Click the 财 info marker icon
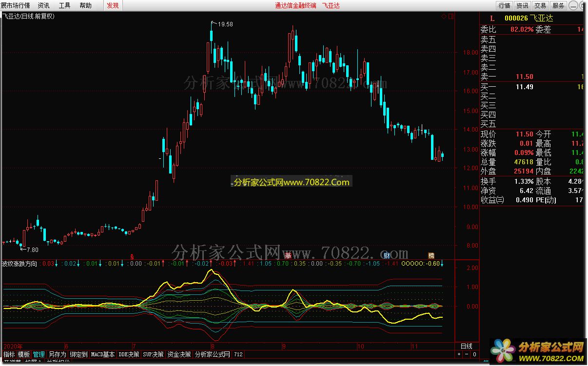588x366 pixels. tap(387, 255)
